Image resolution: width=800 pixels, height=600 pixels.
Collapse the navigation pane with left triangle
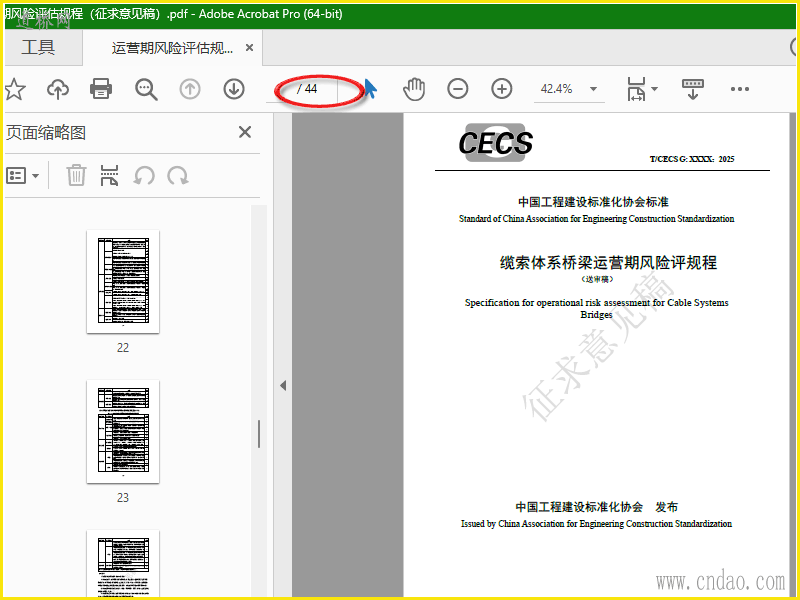pos(283,385)
